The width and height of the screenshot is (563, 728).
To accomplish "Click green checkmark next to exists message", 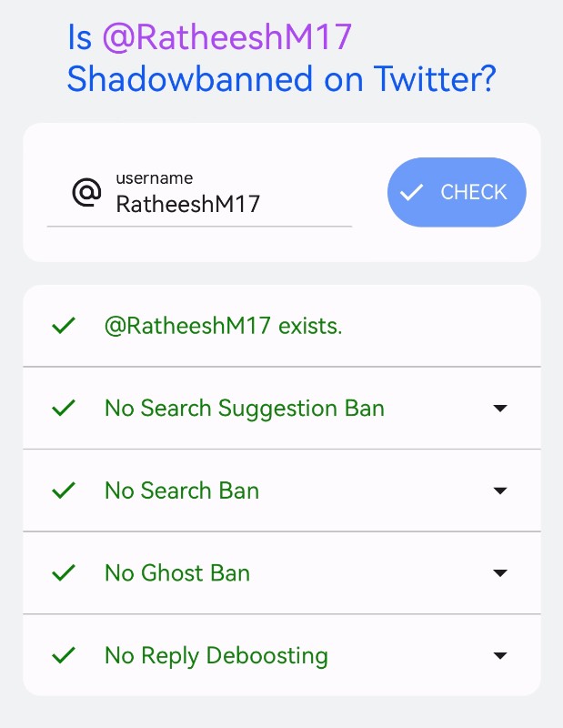I will click(x=64, y=326).
